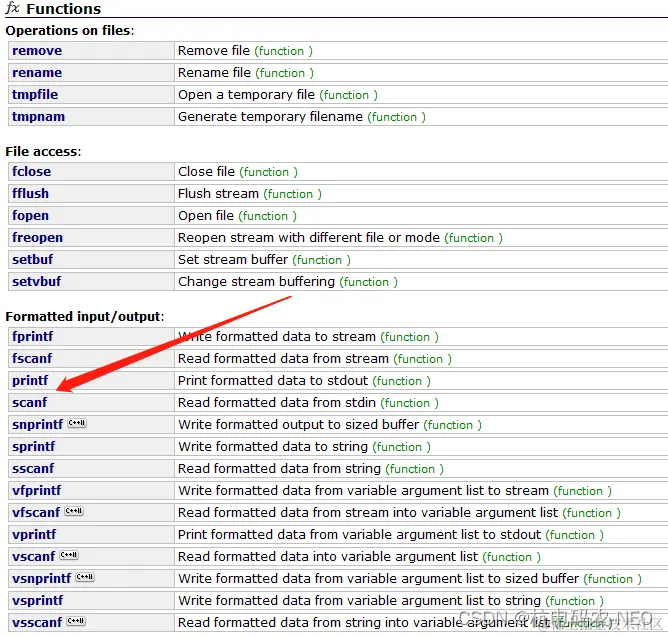Click the 'Set stream buffer' description
This screenshot has width=668, height=637.
tap(233, 259)
